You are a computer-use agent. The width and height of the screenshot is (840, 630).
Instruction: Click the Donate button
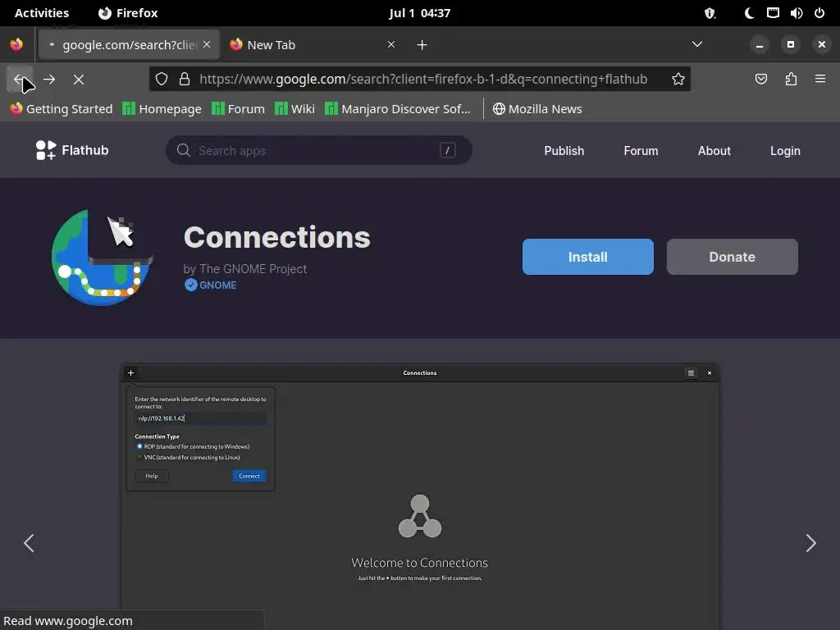(733, 257)
